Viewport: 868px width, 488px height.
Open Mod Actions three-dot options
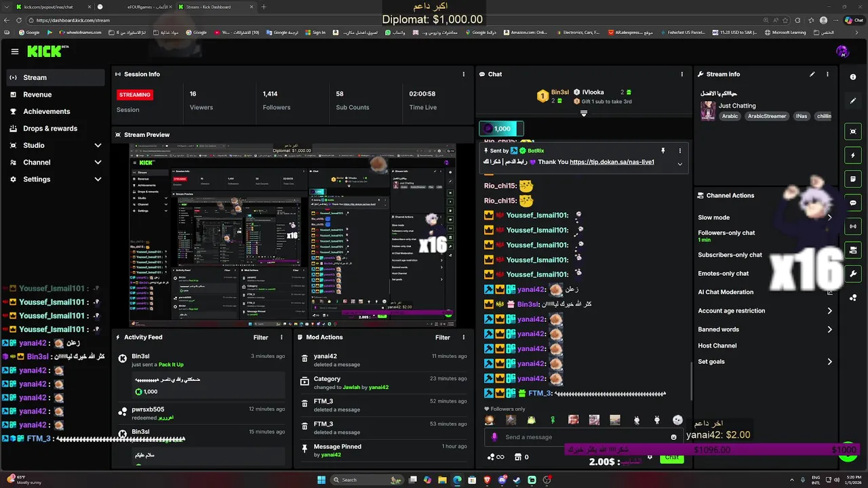[464, 337]
